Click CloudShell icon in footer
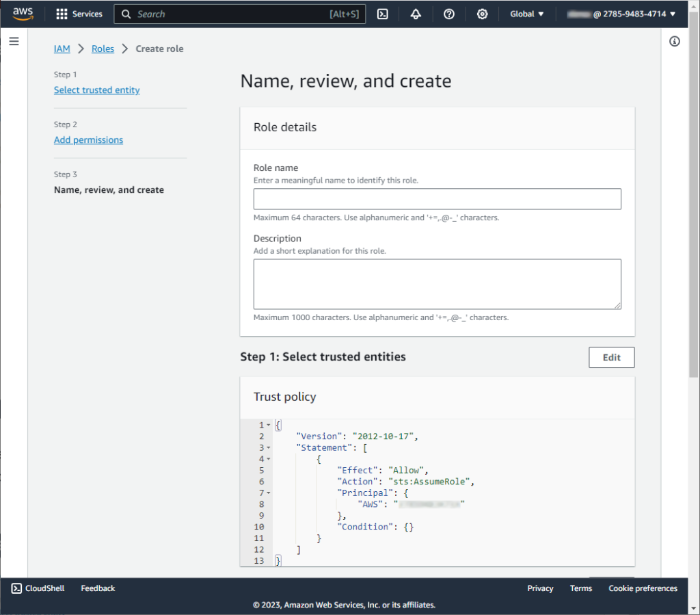Viewport: 700px width, 615px height. point(16,588)
